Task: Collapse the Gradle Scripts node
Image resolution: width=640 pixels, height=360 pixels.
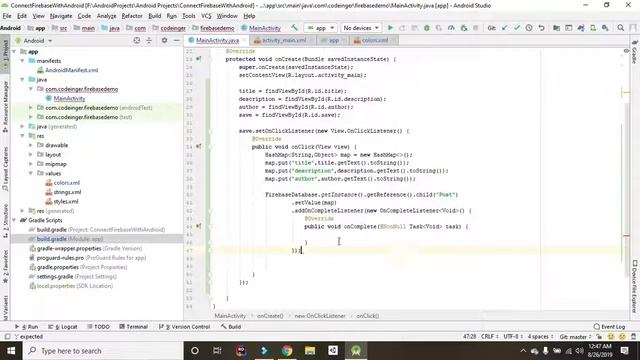Action: pos(14,220)
